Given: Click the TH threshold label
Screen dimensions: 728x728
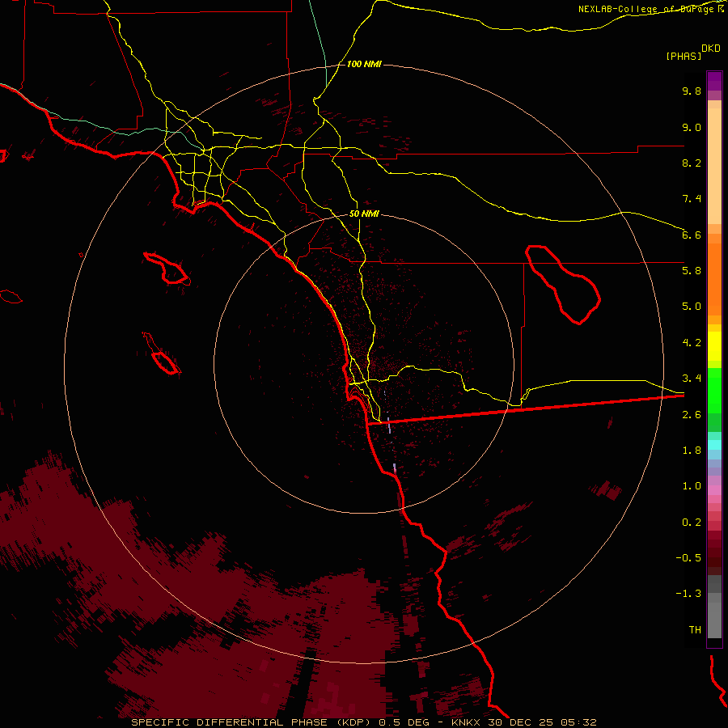Looking at the screenshot, I should coord(695,630).
